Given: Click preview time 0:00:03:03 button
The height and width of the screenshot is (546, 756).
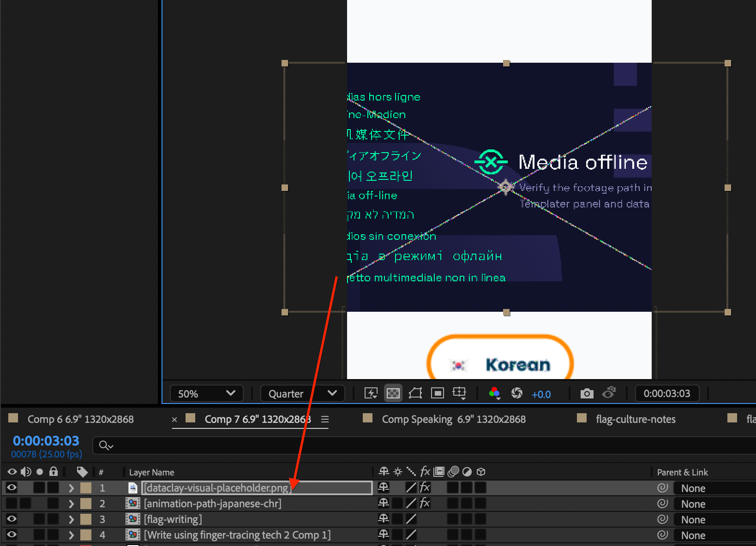Looking at the screenshot, I should 667,393.
